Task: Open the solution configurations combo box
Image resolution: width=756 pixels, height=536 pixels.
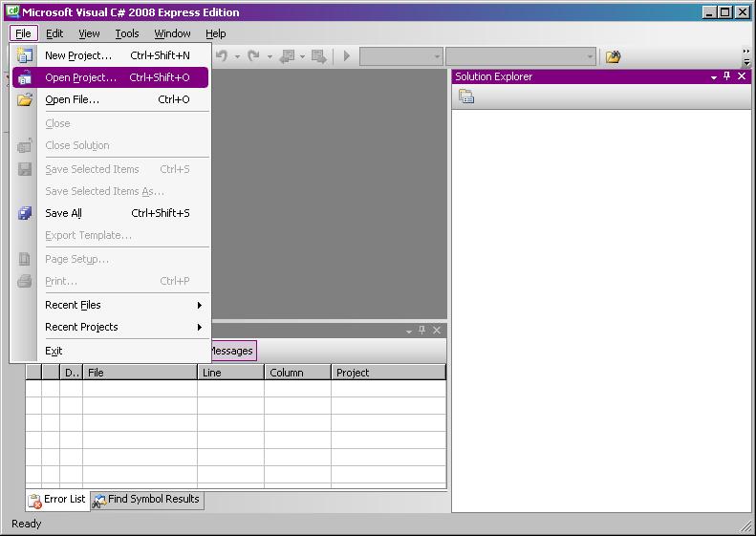Action: (x=401, y=56)
